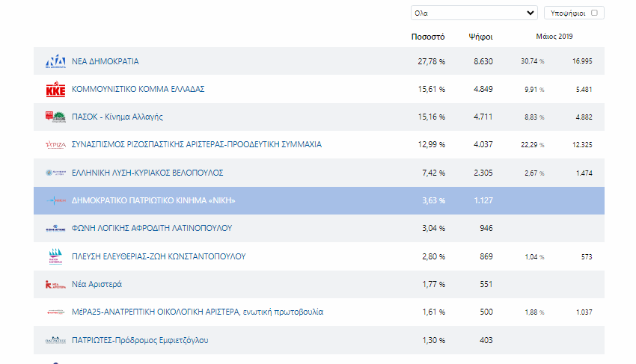Click the 4.882 votes from 2019

point(584,117)
